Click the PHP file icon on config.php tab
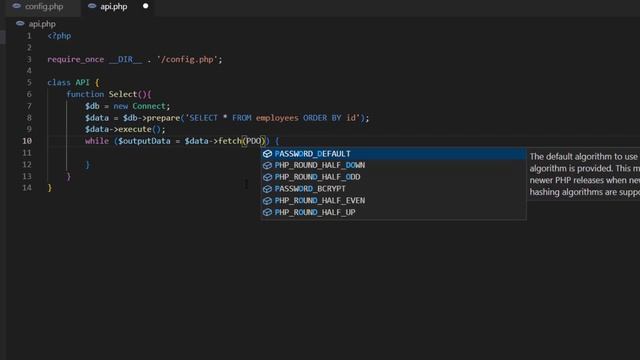Screen dimensions: 640x360 pyautogui.click(x=17, y=7)
